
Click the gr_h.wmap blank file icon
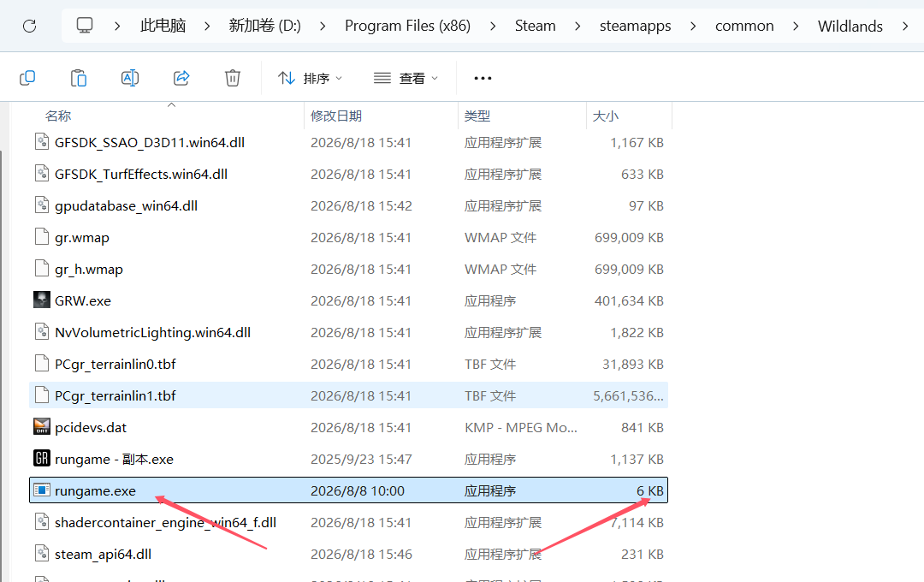(x=42, y=269)
